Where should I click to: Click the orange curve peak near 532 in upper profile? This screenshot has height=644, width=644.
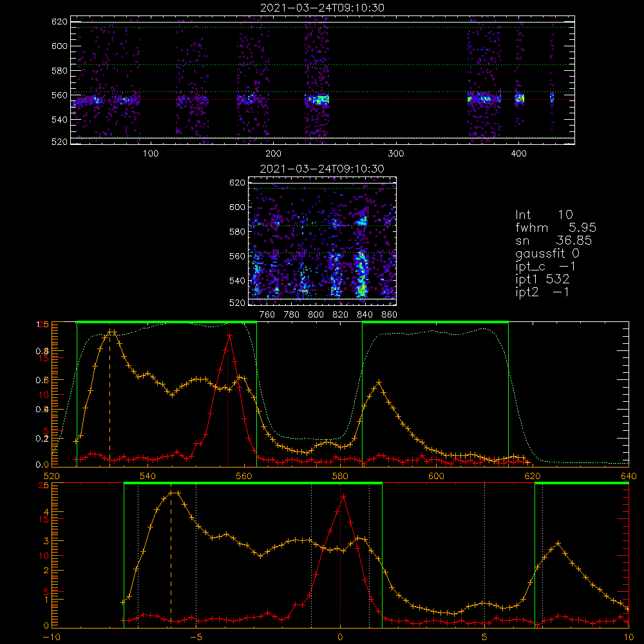coord(112,332)
